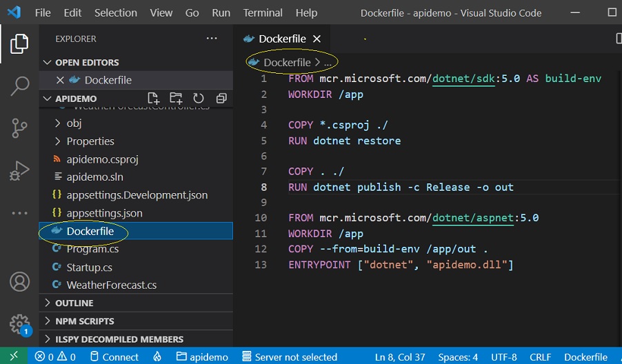Open the Search view icon

19,86
